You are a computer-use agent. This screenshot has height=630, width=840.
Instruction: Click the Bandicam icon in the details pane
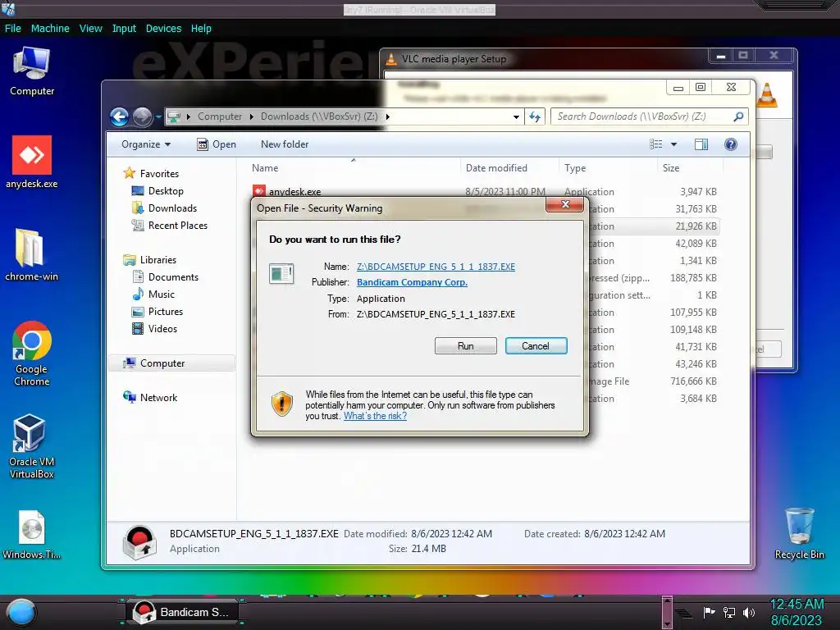click(139, 542)
